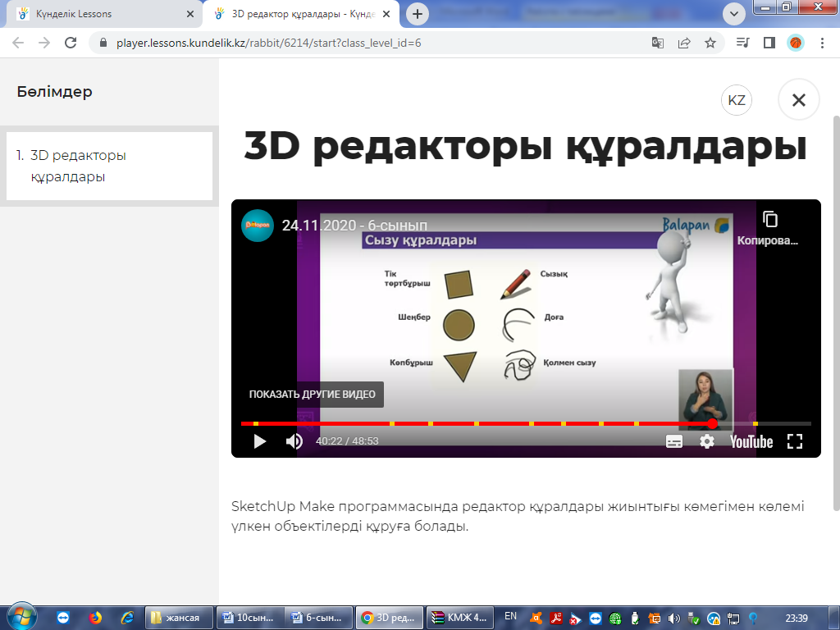Jump to last yellow timeline marker
Image resolution: width=840 pixels, height=630 pixels.
tap(755, 424)
